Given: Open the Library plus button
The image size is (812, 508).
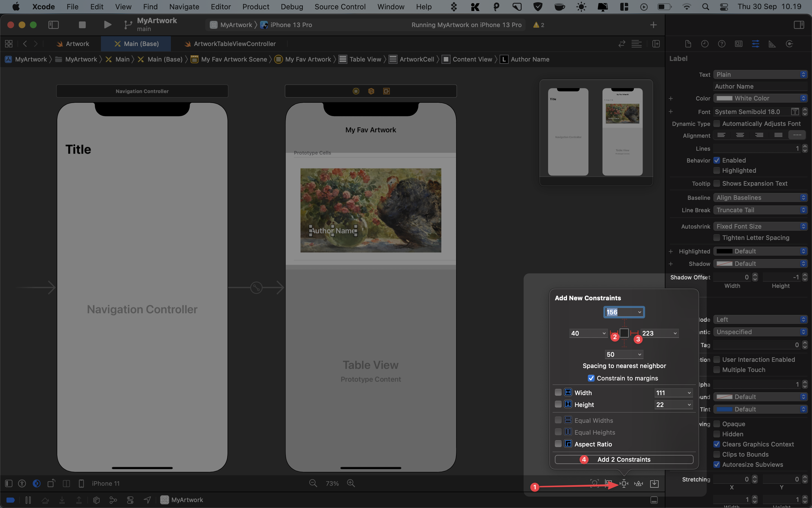Looking at the screenshot, I should (653, 25).
